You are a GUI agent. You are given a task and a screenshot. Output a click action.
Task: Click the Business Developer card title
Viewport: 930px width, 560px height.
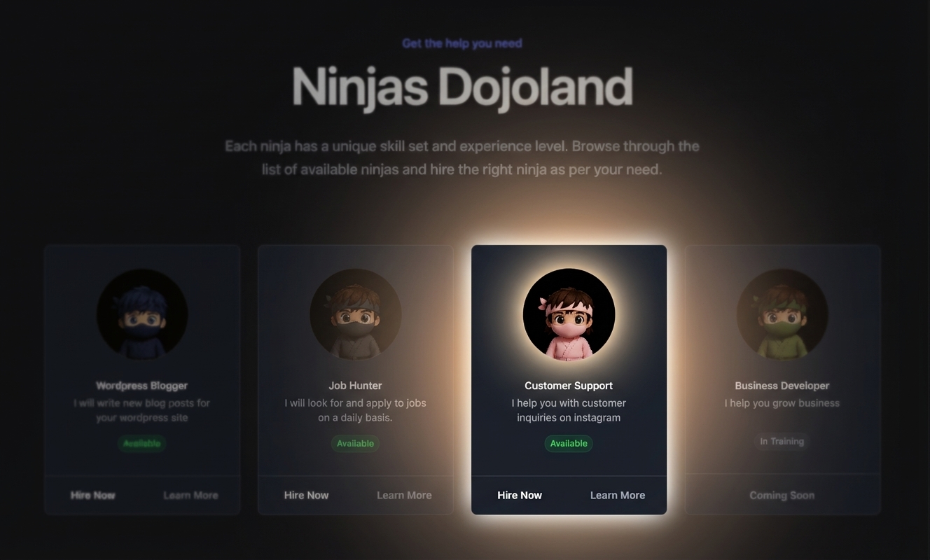pos(782,386)
